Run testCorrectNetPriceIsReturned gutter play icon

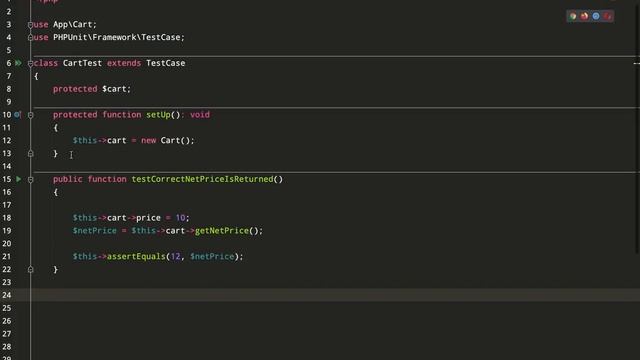18,179
